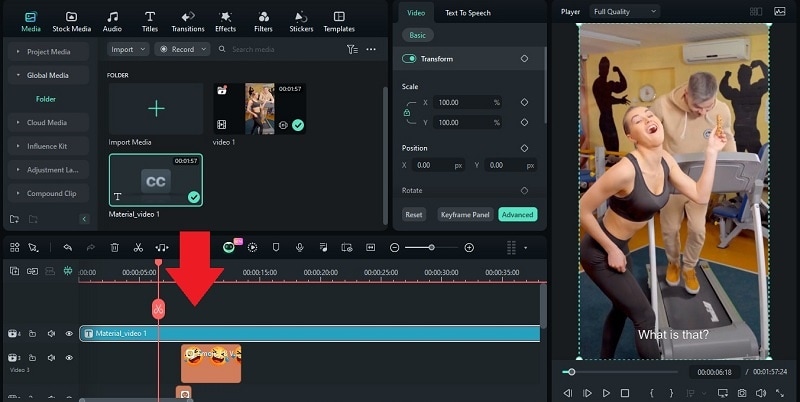Click the Import Media tile
Image resolution: width=800 pixels, height=402 pixels.
click(x=156, y=109)
